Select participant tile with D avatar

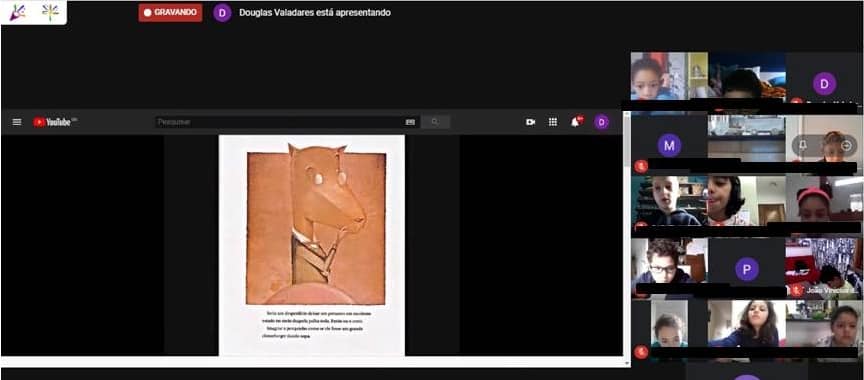[824, 83]
